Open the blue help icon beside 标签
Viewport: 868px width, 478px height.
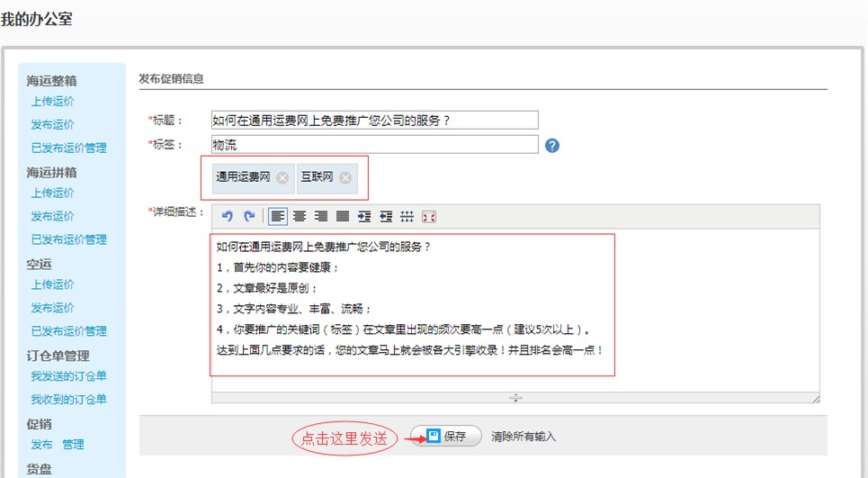point(552,145)
